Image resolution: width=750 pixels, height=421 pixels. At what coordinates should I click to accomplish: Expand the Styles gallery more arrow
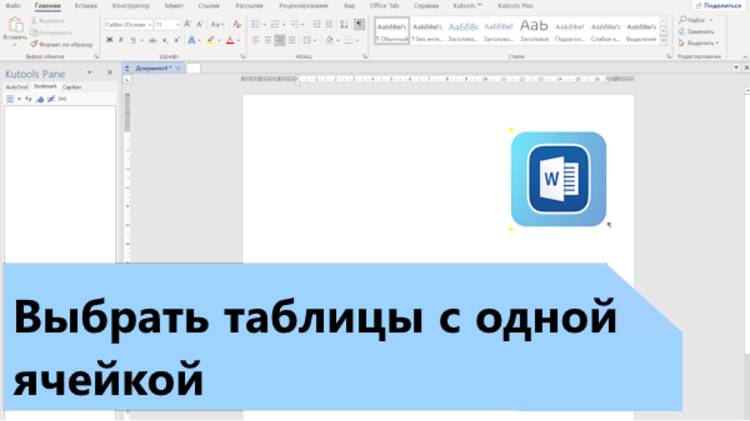click(x=663, y=42)
